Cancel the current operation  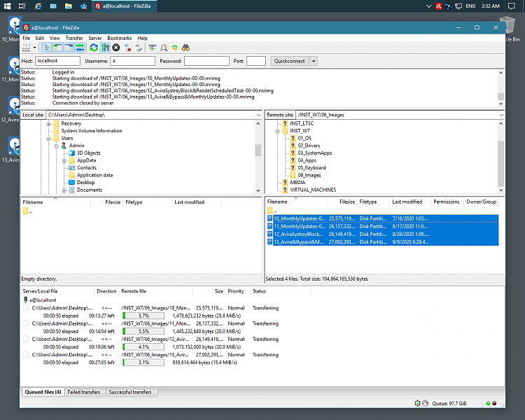pos(116,48)
